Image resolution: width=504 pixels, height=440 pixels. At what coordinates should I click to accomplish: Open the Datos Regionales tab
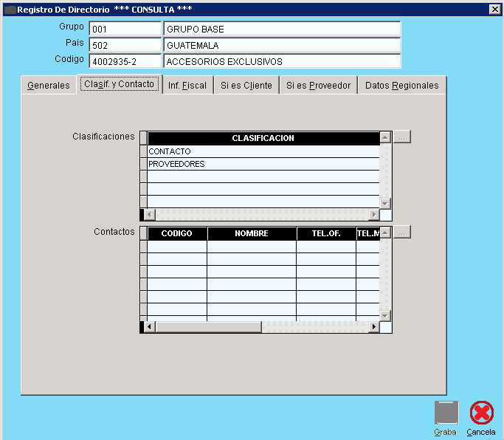point(401,86)
